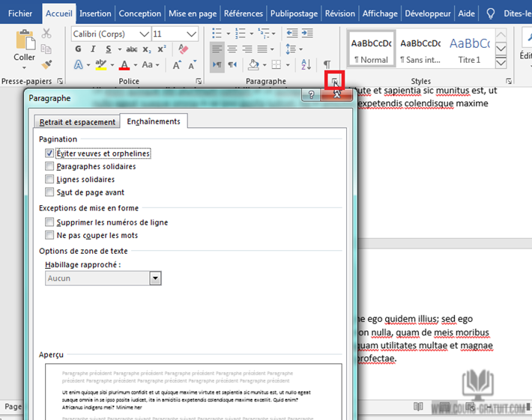Apply bold formatting with the G button

pyautogui.click(x=79, y=49)
